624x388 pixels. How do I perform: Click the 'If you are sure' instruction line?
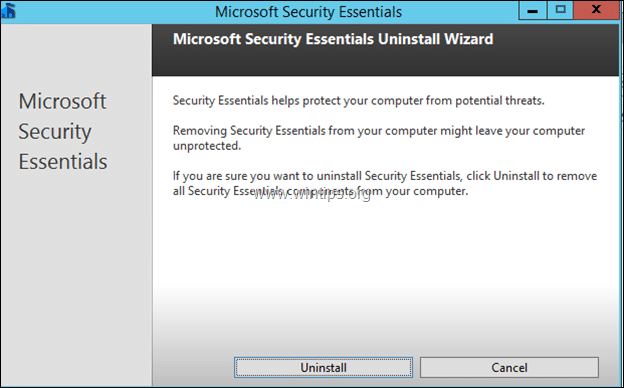[385, 176]
